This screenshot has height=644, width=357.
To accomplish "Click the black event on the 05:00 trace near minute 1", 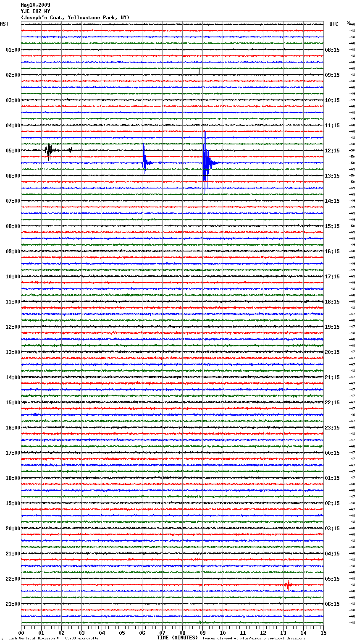I will pos(50,151).
